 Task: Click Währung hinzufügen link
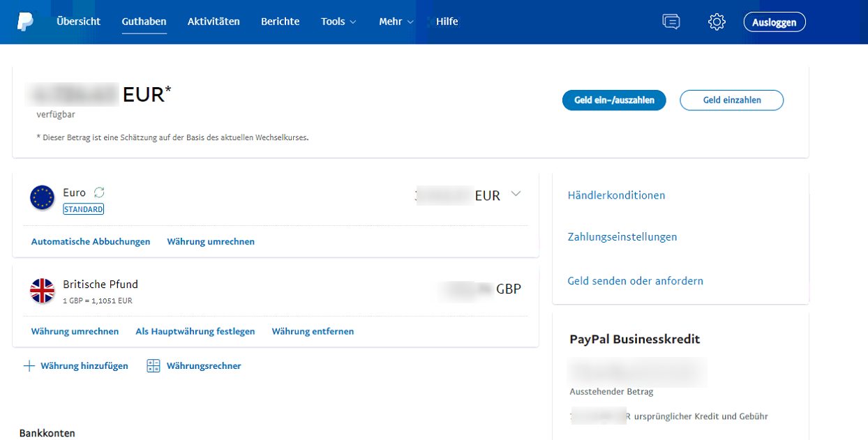(x=84, y=366)
